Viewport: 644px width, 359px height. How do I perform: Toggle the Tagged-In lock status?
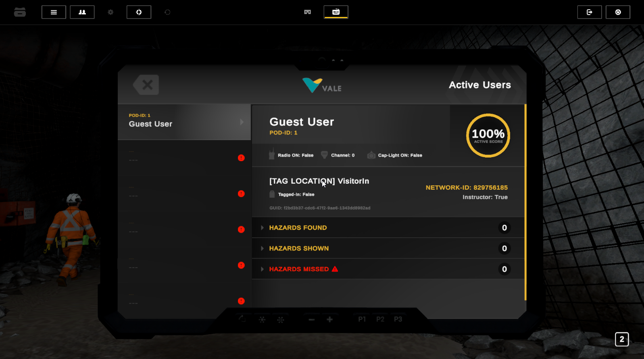point(292,194)
